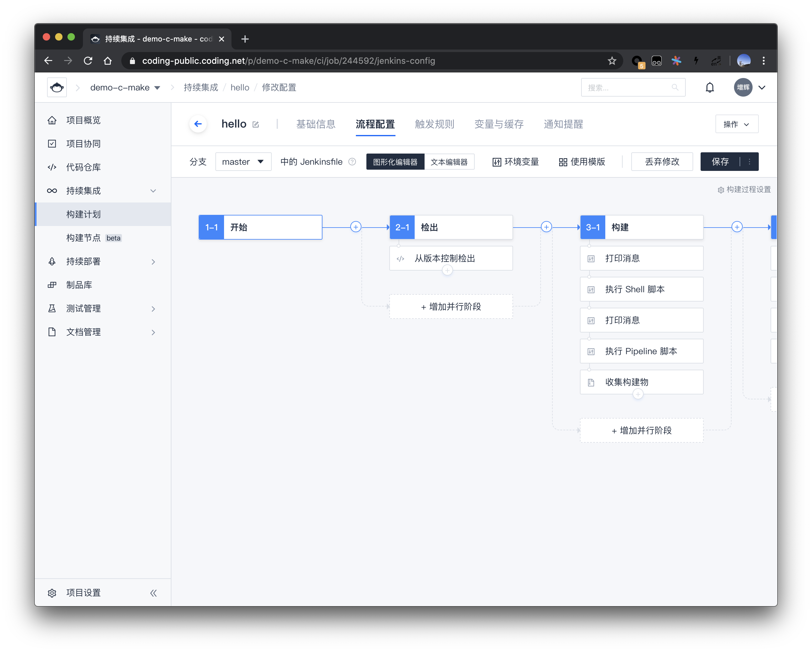Open notifications bell icon
Screen dimensions: 812x652
(x=710, y=87)
